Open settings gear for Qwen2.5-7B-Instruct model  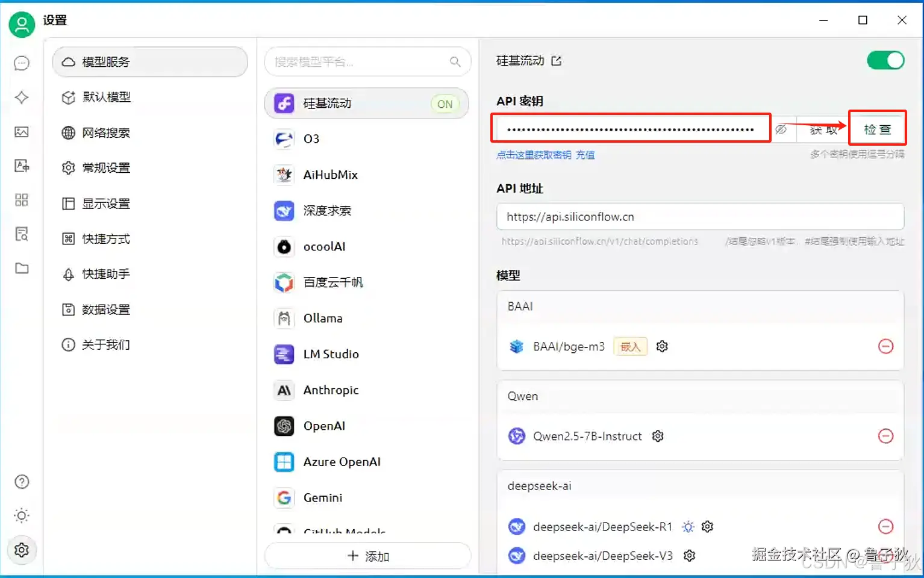[657, 436]
